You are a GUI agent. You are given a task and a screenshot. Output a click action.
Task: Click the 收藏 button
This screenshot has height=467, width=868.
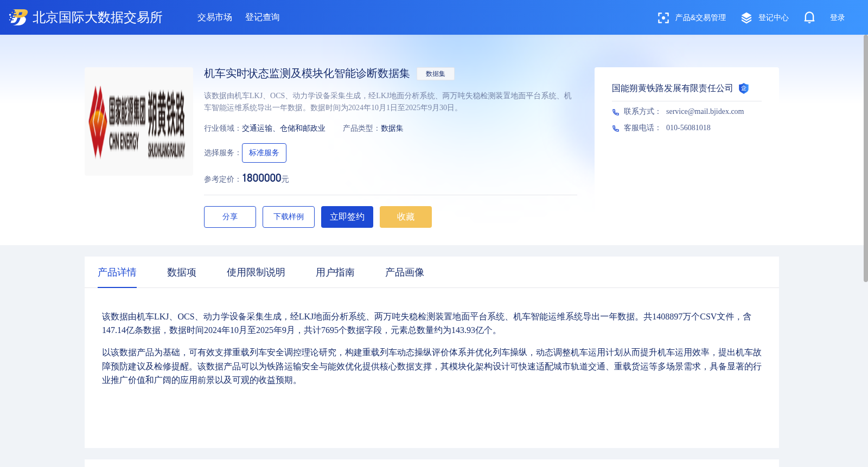[406, 217]
